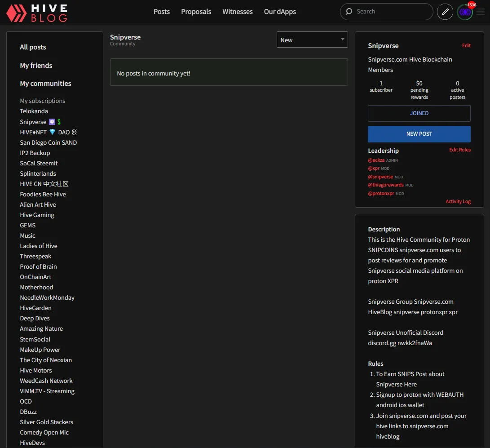Open Threespeak community

coord(35,257)
